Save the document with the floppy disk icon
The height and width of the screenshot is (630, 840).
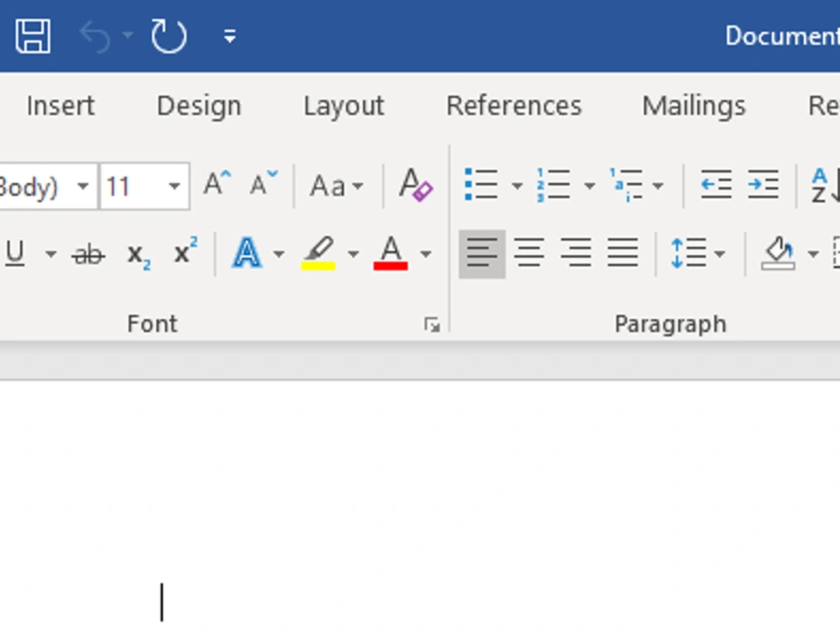(x=34, y=36)
